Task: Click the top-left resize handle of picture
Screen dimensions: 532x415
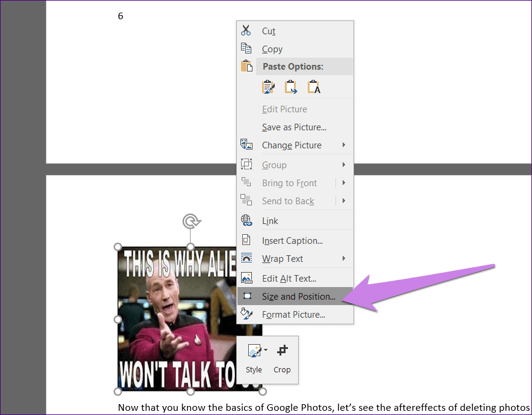Action: [x=118, y=247]
